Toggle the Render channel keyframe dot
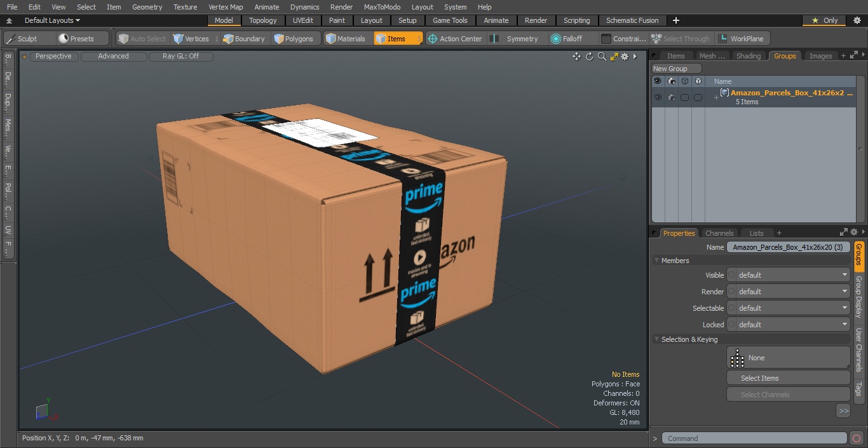Viewport: 868px width, 448px height. (x=731, y=292)
